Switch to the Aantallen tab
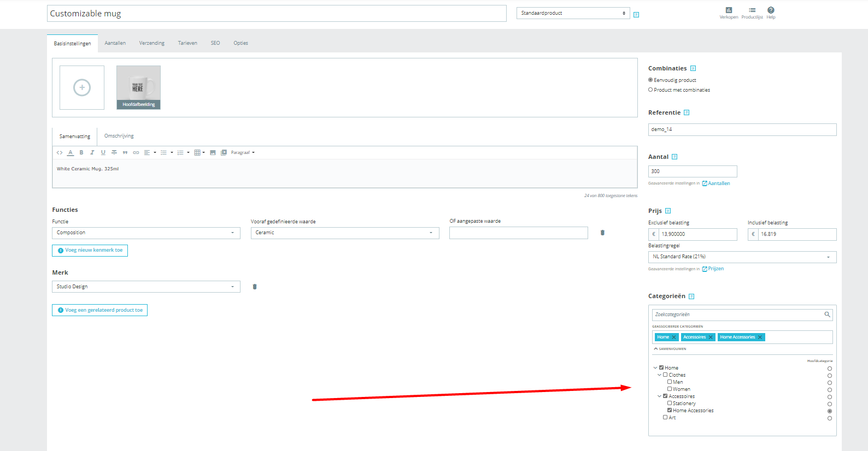The height and width of the screenshot is (451, 868). coord(115,43)
